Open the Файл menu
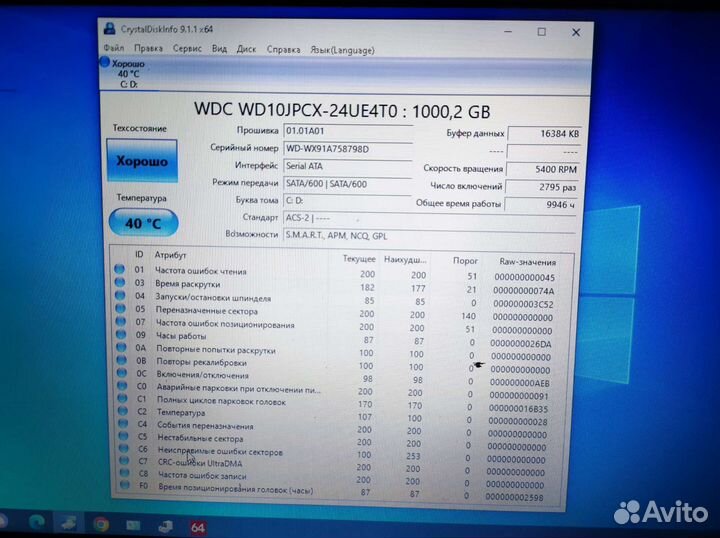 113,48
